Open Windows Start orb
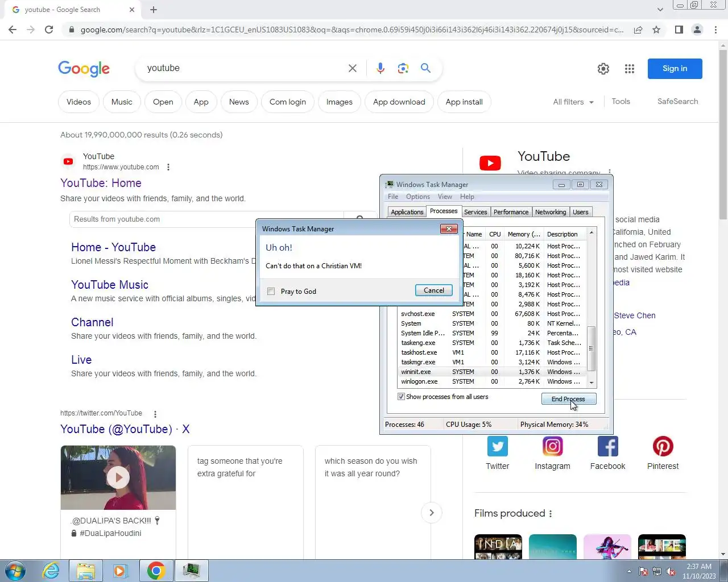 click(x=15, y=571)
